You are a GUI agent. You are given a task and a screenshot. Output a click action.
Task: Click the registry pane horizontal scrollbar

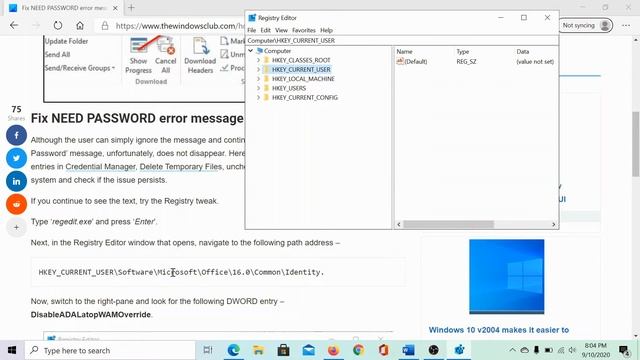click(x=448, y=224)
